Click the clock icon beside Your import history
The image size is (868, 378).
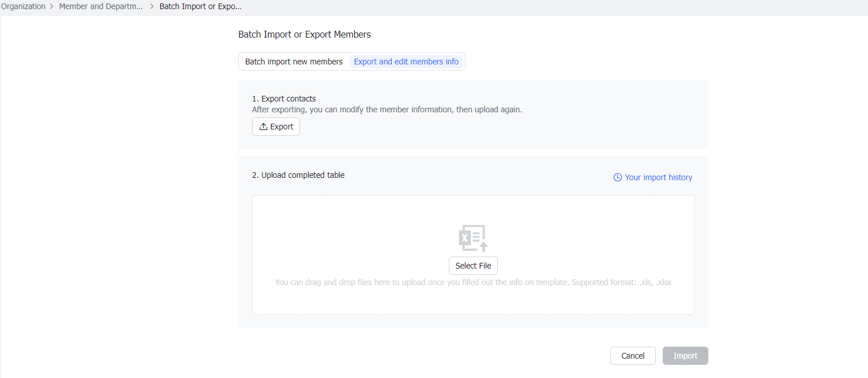(x=618, y=177)
